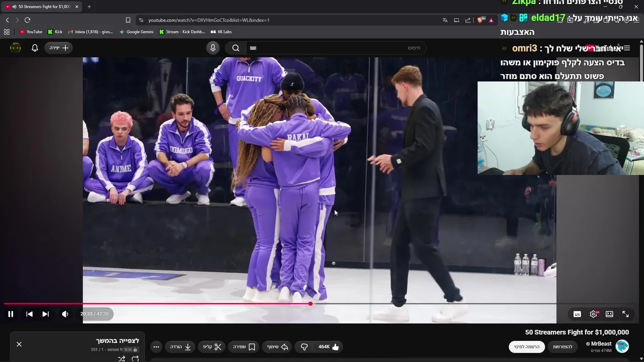Search with voice microphone
This screenshot has height=362, width=644.
click(213, 48)
